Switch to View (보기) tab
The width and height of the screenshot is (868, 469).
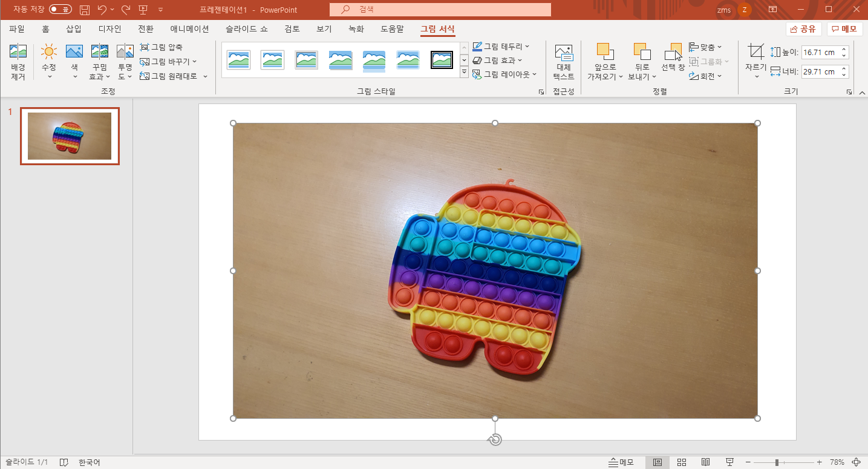click(x=324, y=28)
